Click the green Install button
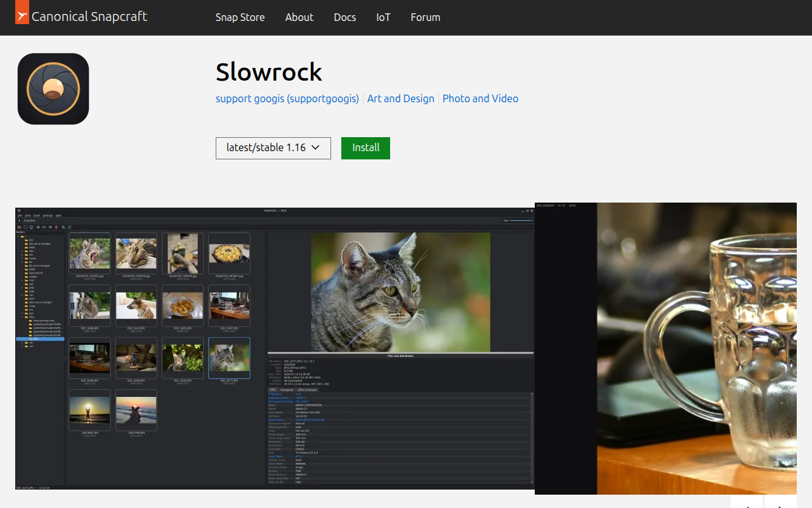The image size is (812, 508). [365, 148]
